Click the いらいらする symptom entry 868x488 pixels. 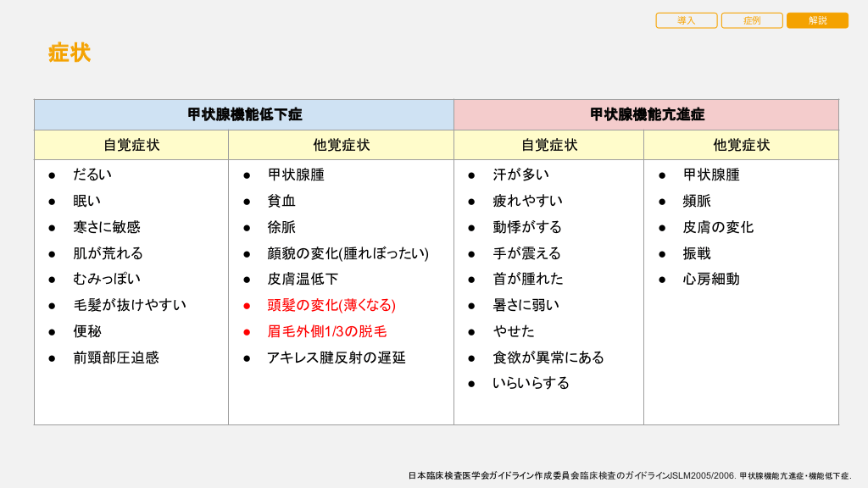(x=531, y=383)
